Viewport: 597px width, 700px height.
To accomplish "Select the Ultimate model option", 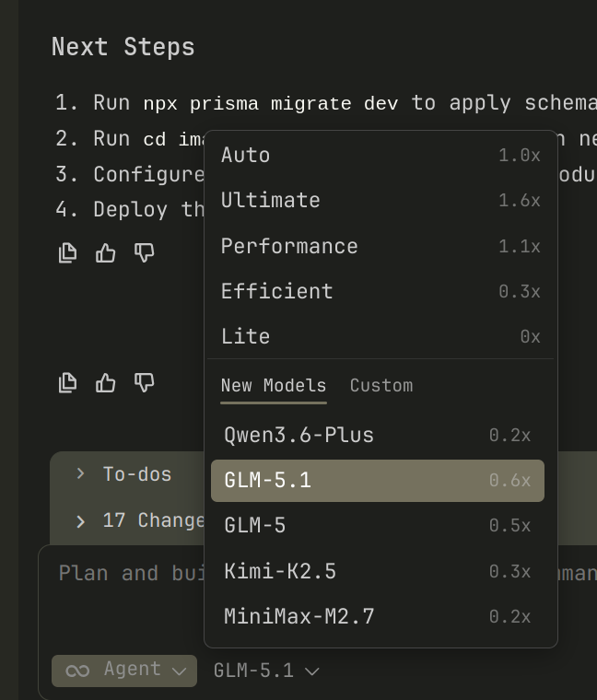I will click(x=380, y=201).
